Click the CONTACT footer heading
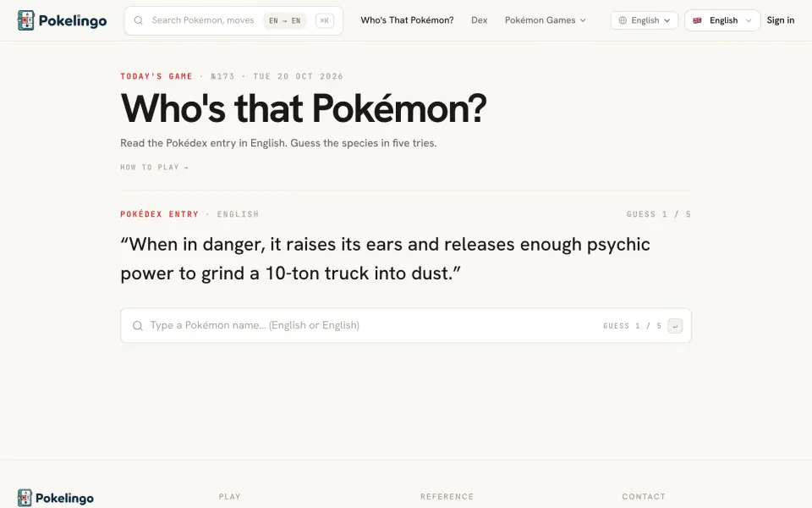The width and height of the screenshot is (812, 508). tap(644, 497)
